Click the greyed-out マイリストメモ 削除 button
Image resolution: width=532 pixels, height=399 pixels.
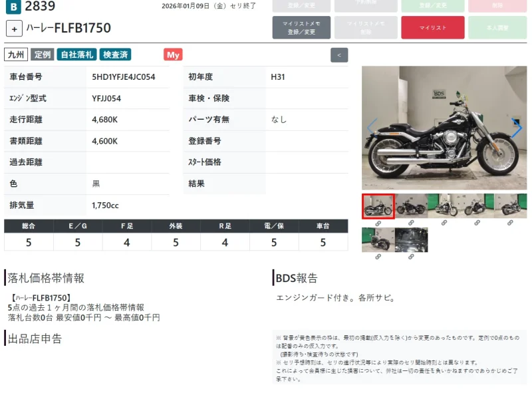point(366,27)
